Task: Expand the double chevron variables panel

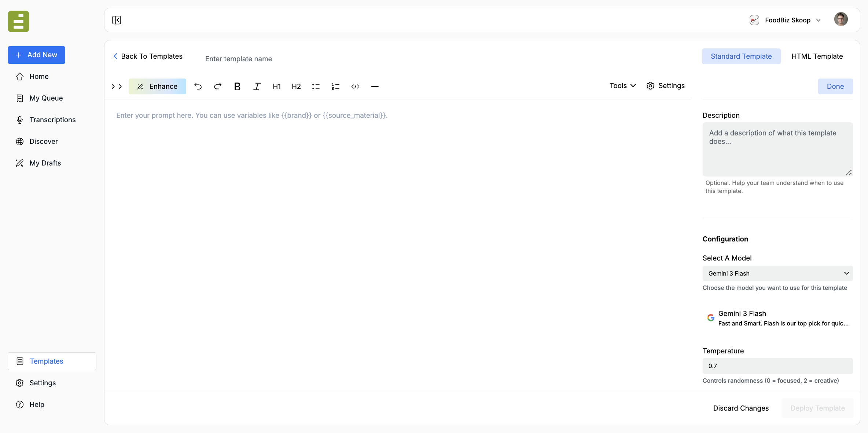Action: point(117,87)
